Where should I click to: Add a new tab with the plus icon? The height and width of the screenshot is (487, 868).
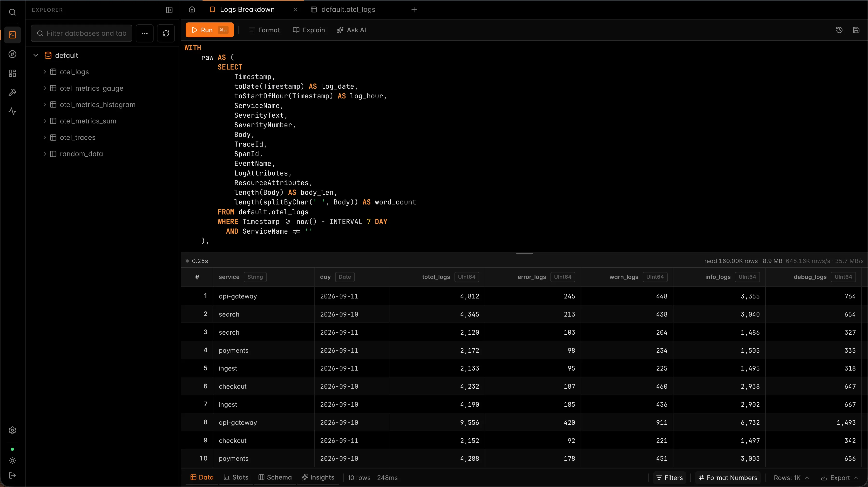pyautogui.click(x=414, y=10)
